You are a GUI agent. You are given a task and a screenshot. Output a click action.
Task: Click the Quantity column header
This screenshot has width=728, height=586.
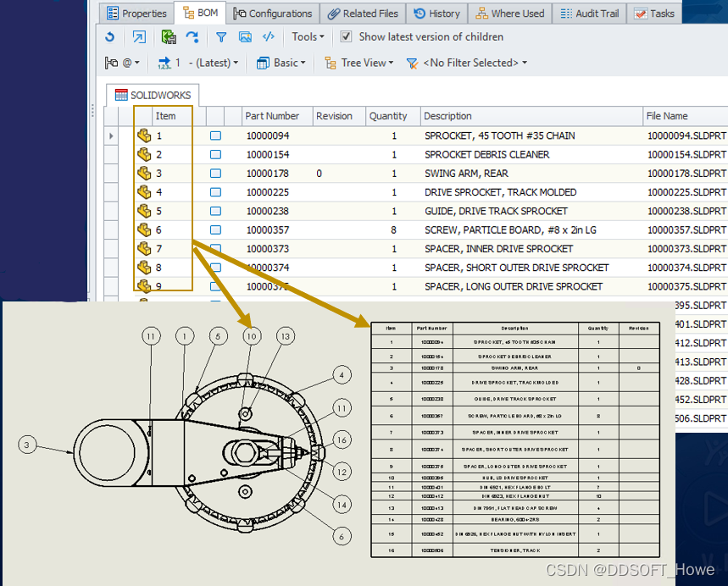pos(392,116)
